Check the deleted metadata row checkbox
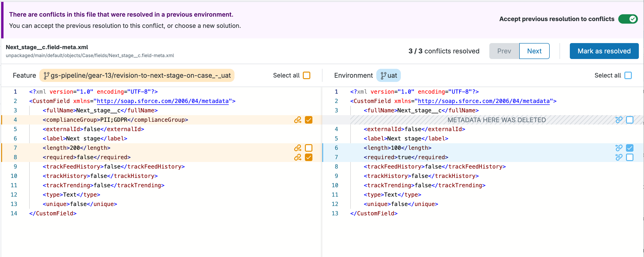 pyautogui.click(x=629, y=120)
